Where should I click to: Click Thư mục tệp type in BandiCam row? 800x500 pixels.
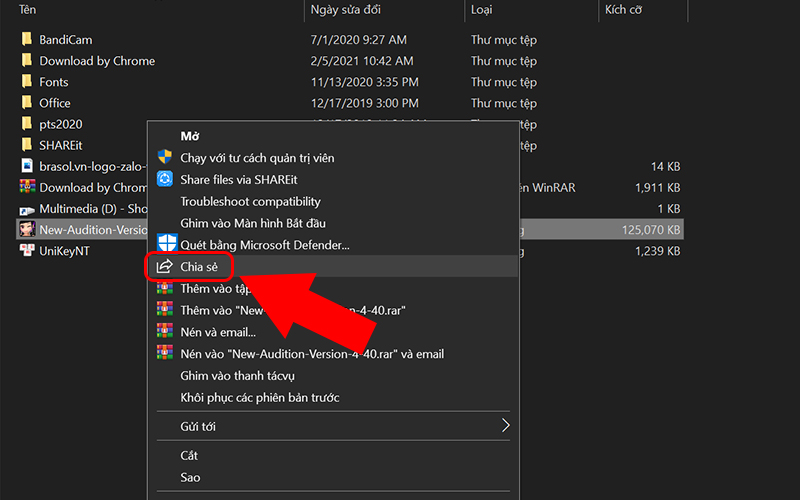pos(504,40)
